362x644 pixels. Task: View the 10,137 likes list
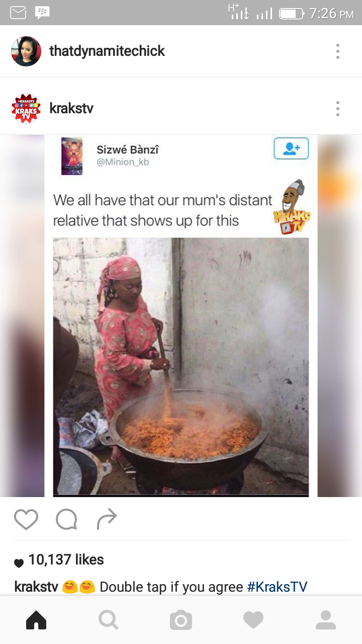pyautogui.click(x=66, y=559)
